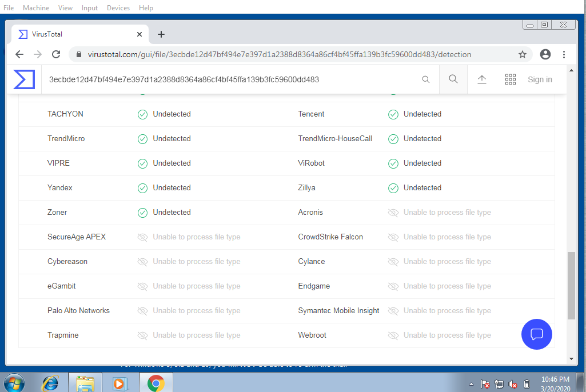Open File Explorer from the taskbar
The height and width of the screenshot is (392, 586).
(x=85, y=383)
